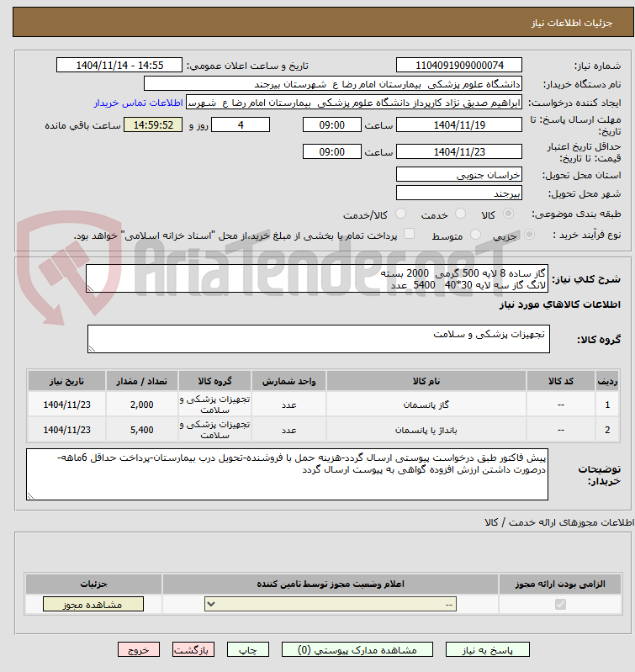Click the تعداد / مقدار column header
Viewport: 635px width, 672px height.
click(142, 381)
